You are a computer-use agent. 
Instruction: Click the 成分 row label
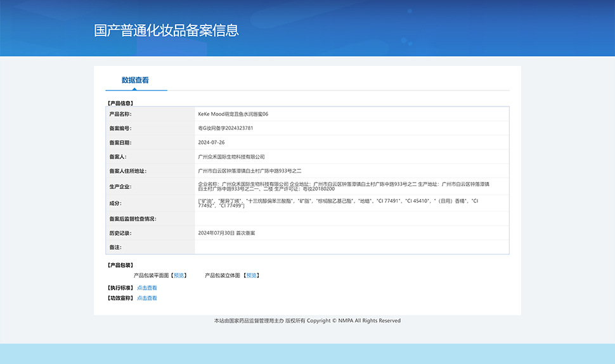tap(115, 203)
